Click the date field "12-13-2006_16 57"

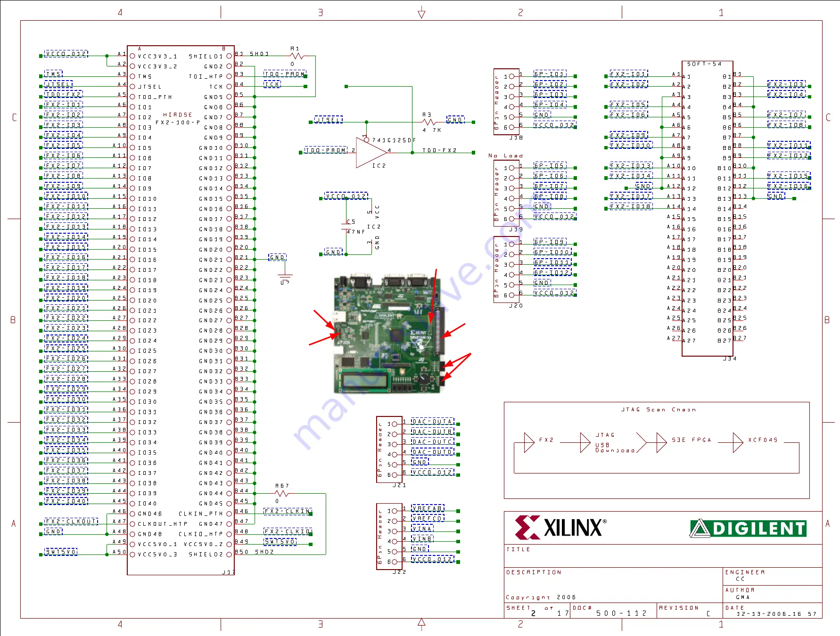(x=776, y=614)
